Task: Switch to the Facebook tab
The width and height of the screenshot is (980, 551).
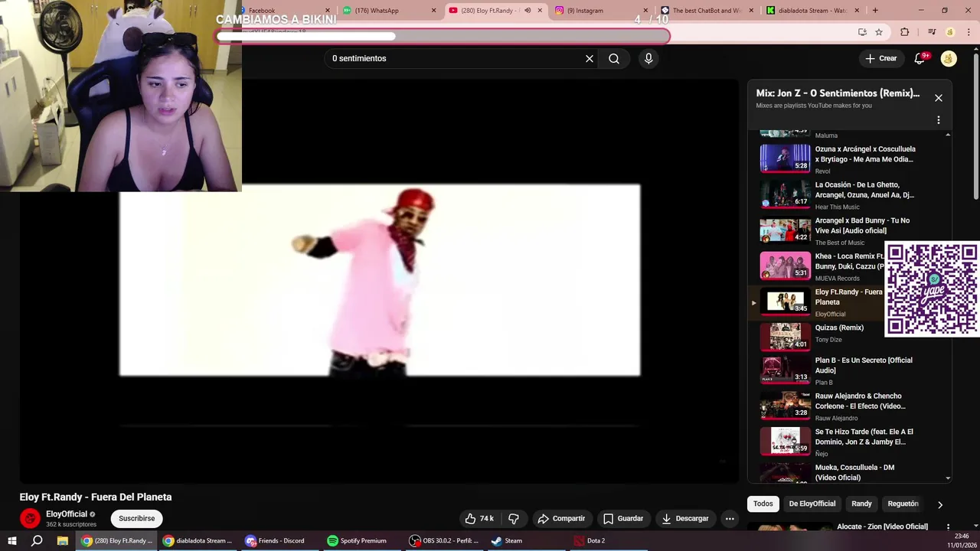Action: click(283, 11)
